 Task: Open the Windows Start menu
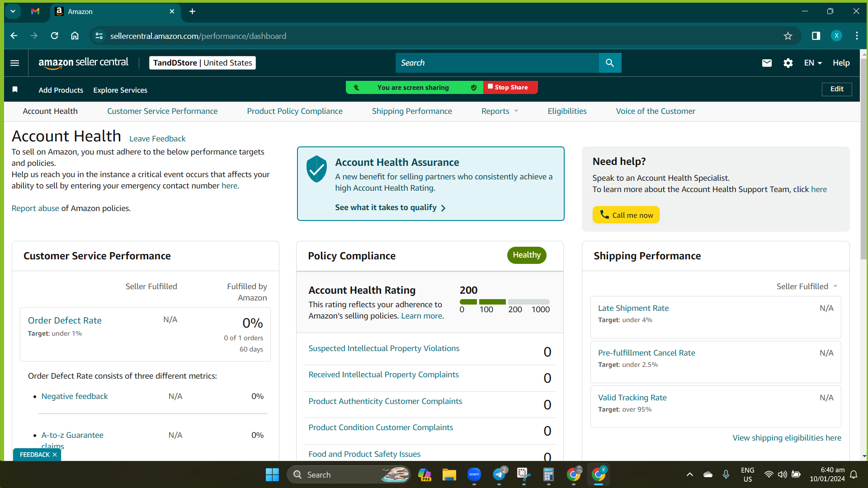(x=272, y=475)
